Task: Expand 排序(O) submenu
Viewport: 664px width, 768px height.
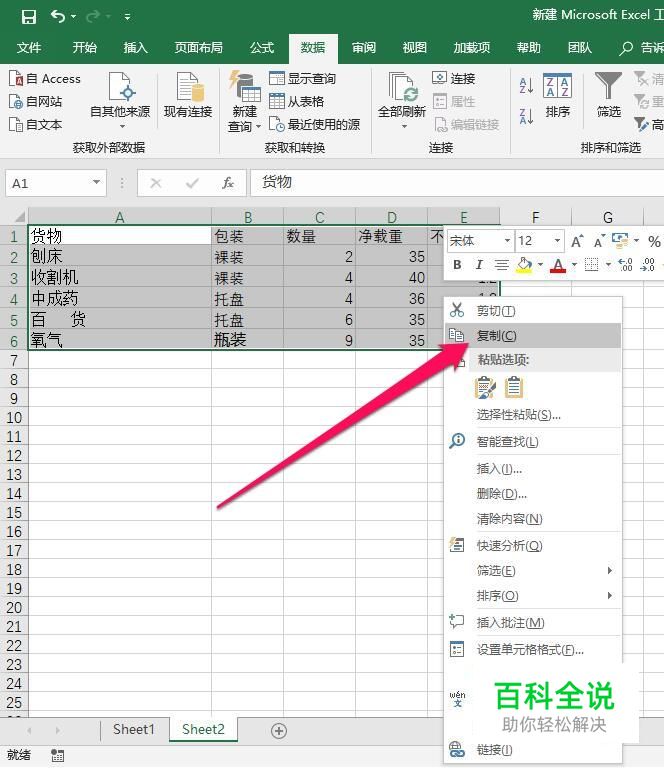Action: coord(533,596)
